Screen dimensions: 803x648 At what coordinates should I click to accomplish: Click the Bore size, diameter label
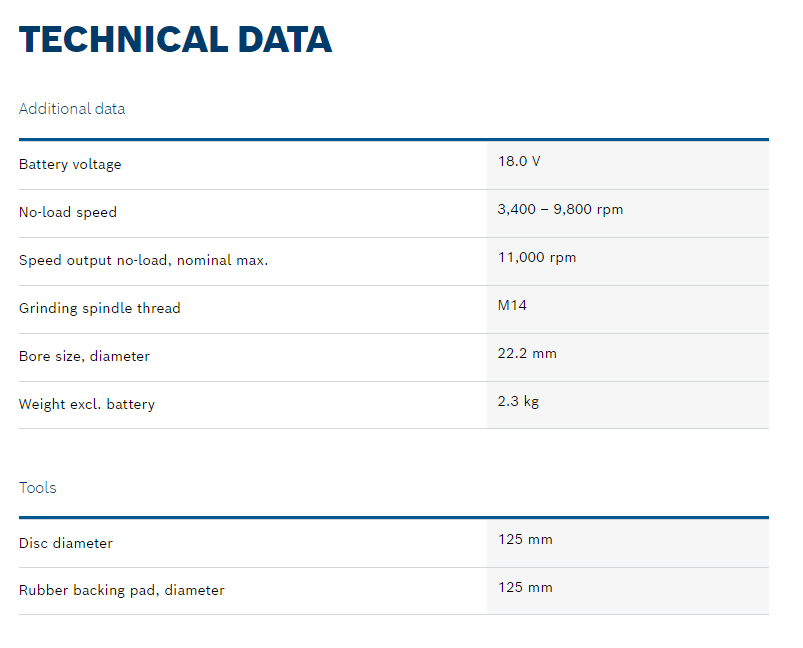click(84, 356)
